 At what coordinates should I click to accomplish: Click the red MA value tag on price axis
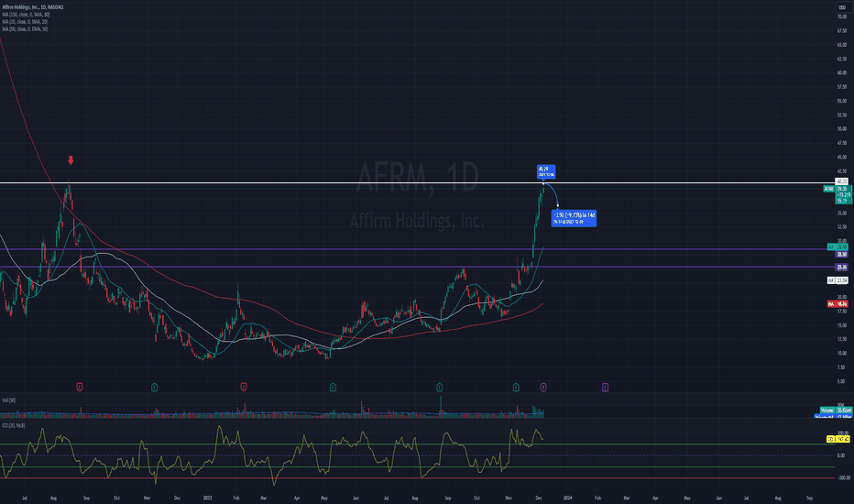(838, 303)
